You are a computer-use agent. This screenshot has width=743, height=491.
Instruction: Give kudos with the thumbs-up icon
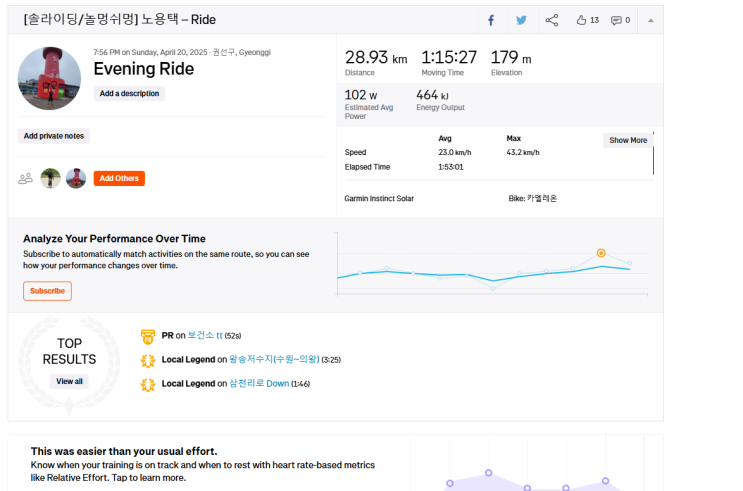tap(581, 20)
